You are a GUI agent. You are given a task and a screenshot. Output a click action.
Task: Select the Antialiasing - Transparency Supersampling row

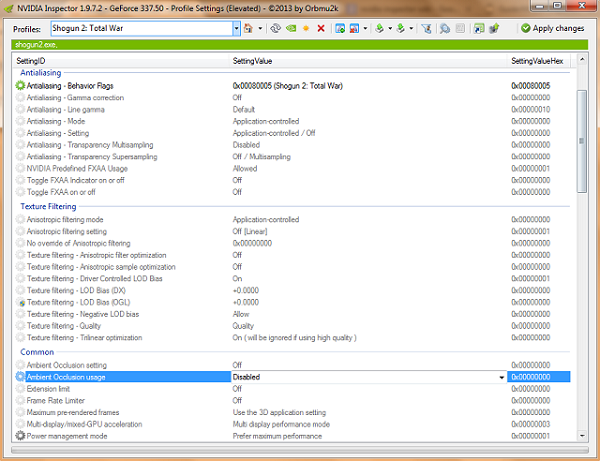[293, 157]
